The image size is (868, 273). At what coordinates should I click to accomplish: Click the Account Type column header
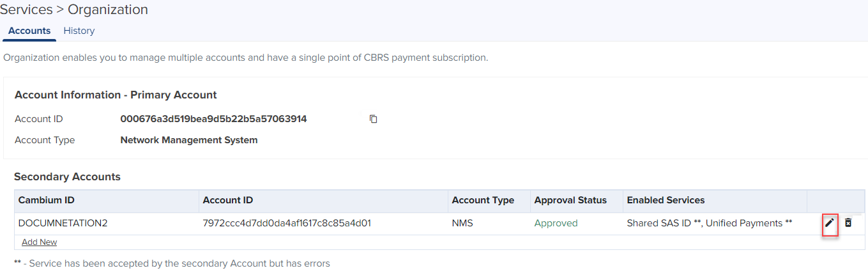pyautogui.click(x=483, y=200)
